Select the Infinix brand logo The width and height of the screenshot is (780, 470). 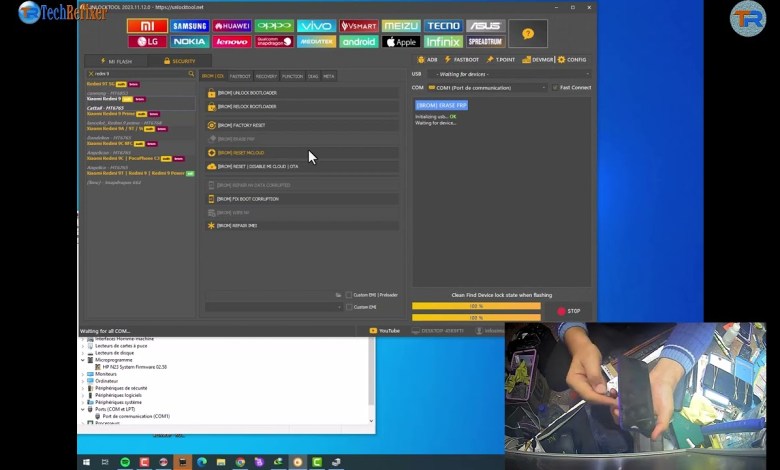(x=443, y=42)
